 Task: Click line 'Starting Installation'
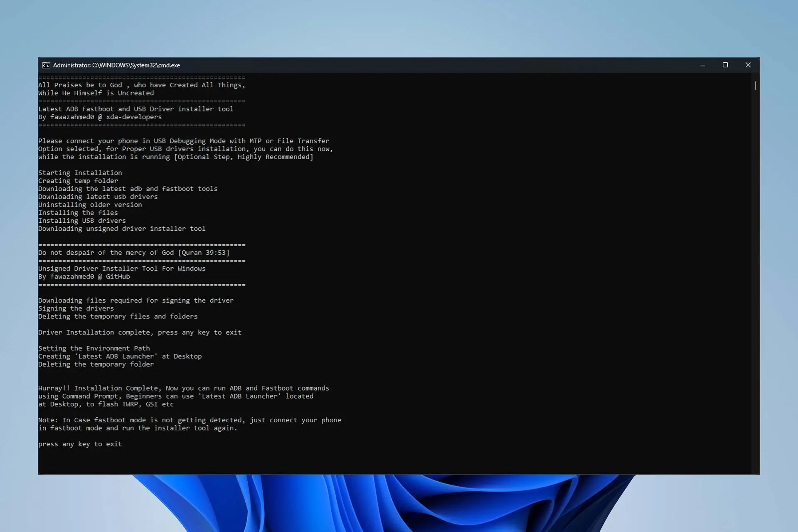(x=80, y=173)
